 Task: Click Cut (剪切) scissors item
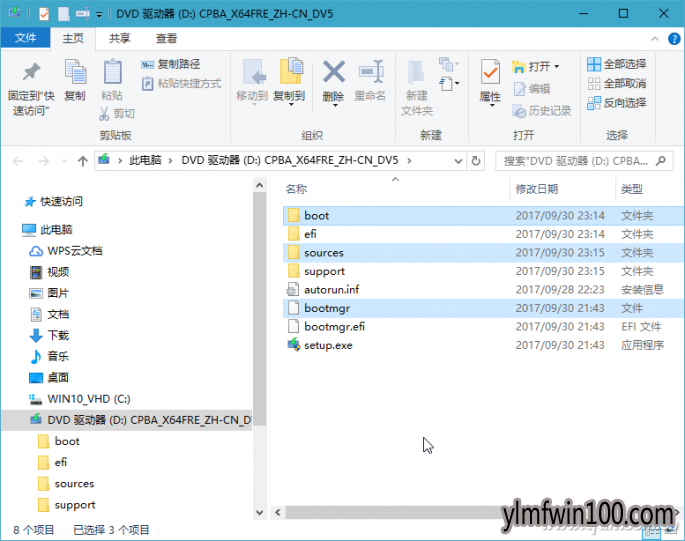click(x=117, y=114)
